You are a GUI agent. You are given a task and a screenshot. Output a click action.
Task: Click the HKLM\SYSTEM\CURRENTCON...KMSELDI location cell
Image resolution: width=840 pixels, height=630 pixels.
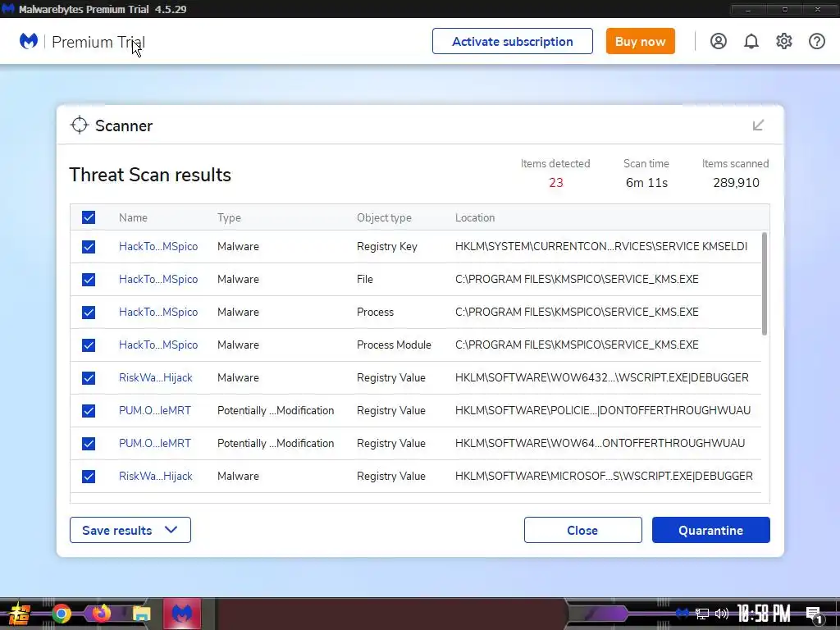[x=601, y=246]
